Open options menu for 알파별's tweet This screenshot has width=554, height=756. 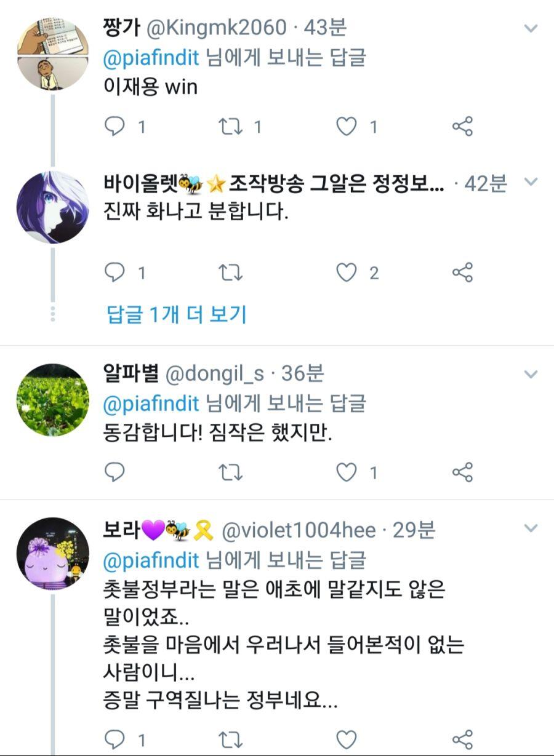(x=530, y=374)
